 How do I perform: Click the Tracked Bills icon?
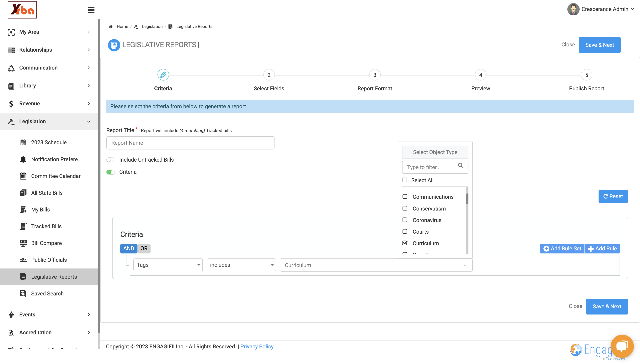pos(23,226)
